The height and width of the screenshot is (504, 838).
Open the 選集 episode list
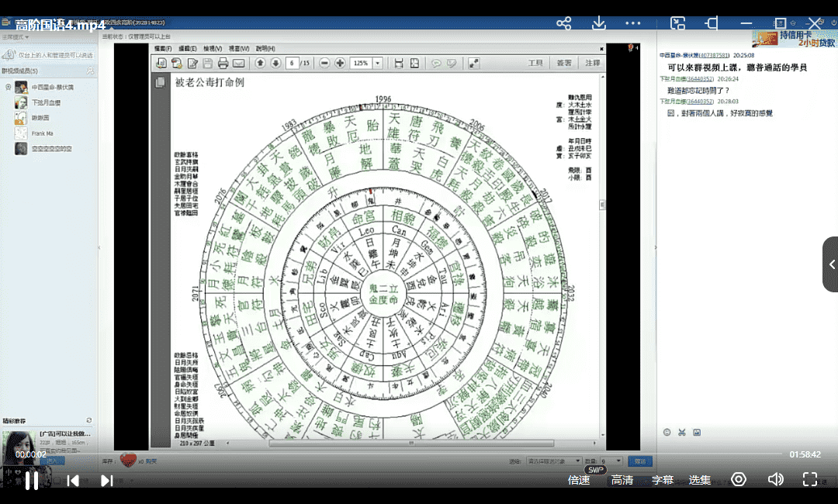(700, 480)
